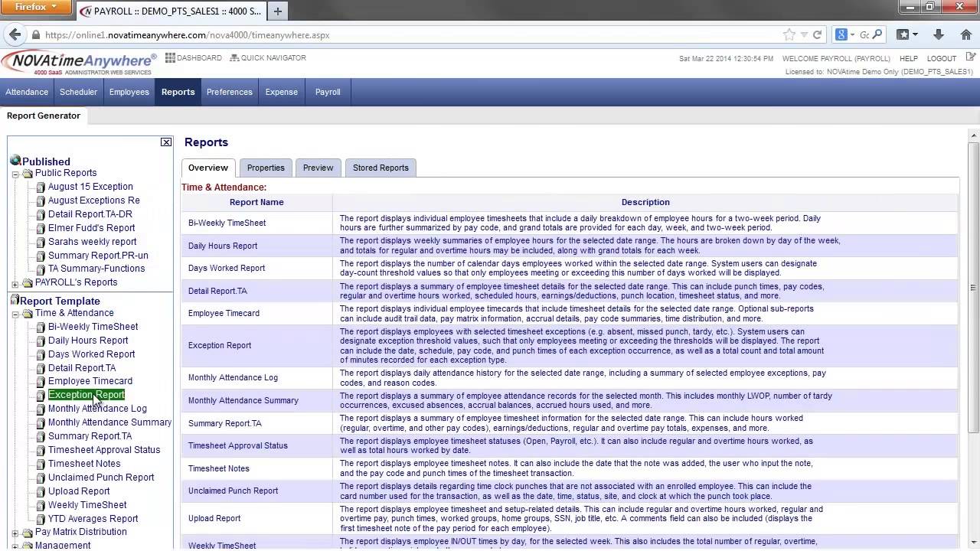
Task: Click Detail Report.TA in the report table
Action: (x=217, y=291)
